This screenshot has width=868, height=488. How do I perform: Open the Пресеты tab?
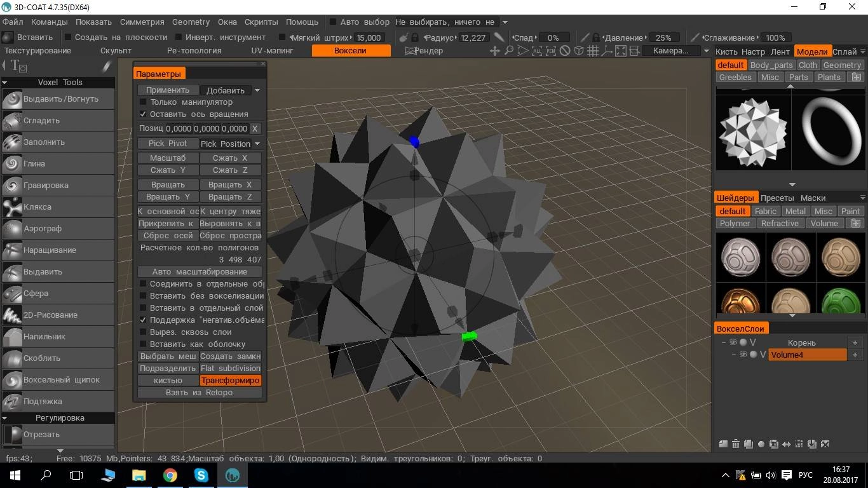point(777,198)
